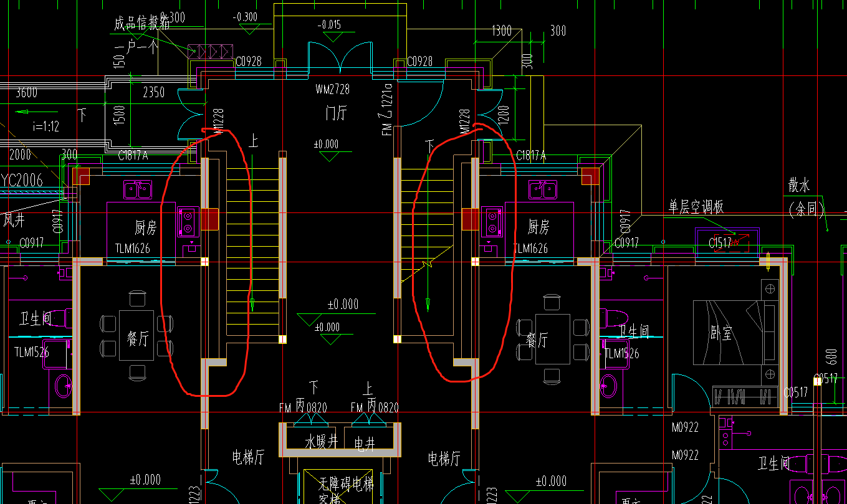Pick the 2000 dimension text

pyautogui.click(x=20, y=155)
